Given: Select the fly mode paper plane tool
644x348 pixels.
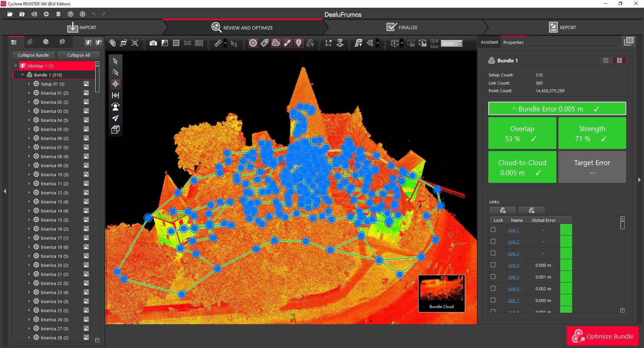Looking at the screenshot, I should (115, 118).
